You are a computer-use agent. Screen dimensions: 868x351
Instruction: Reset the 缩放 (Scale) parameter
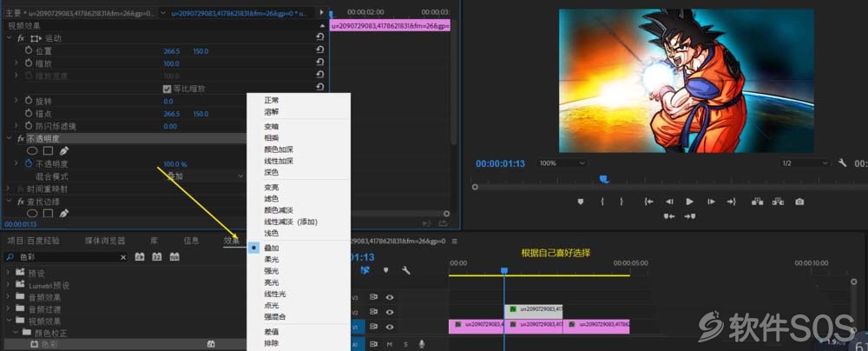click(320, 63)
